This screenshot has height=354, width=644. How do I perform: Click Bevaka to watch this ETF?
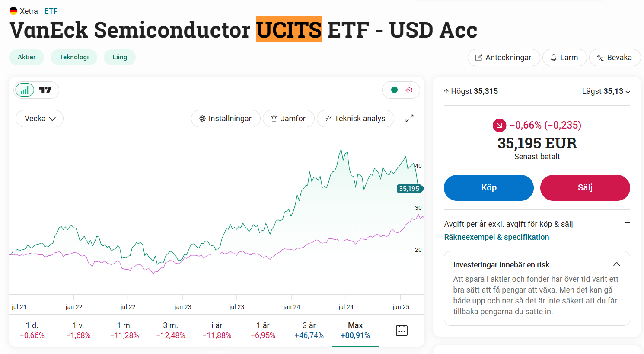coord(615,58)
